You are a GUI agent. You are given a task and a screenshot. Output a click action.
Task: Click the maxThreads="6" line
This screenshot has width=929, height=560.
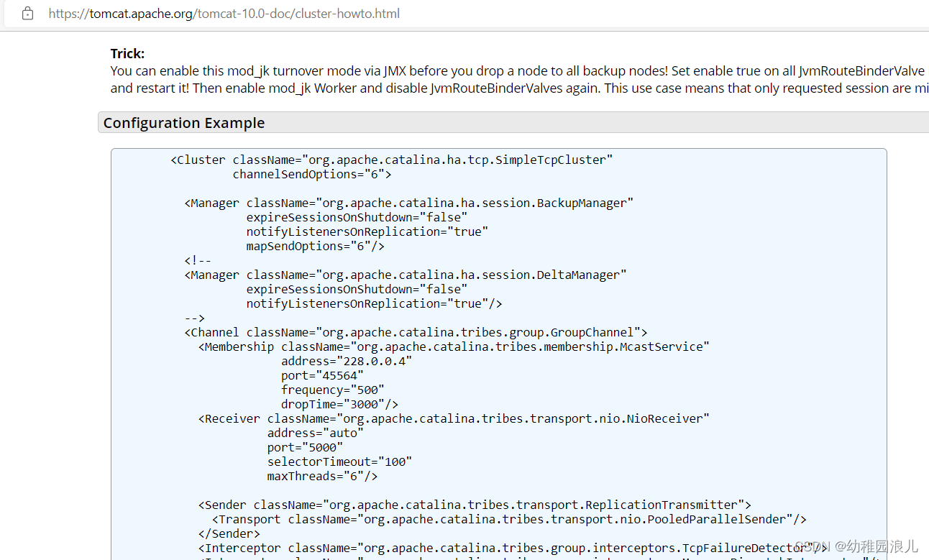(323, 476)
